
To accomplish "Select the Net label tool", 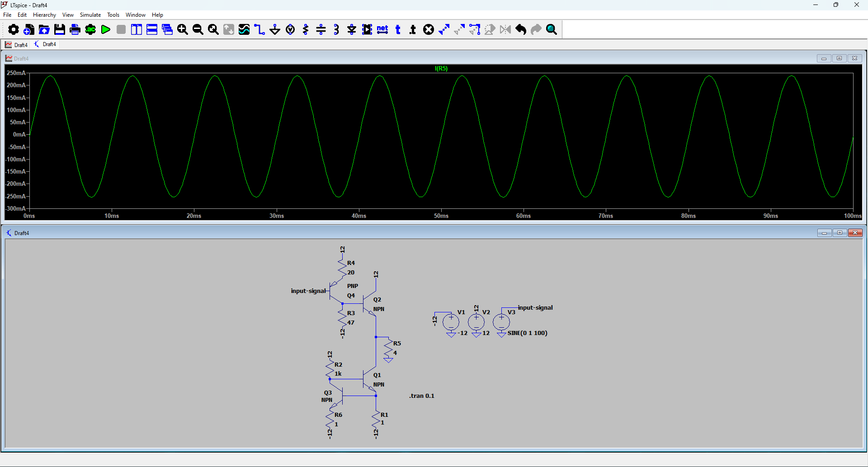I will click(382, 30).
